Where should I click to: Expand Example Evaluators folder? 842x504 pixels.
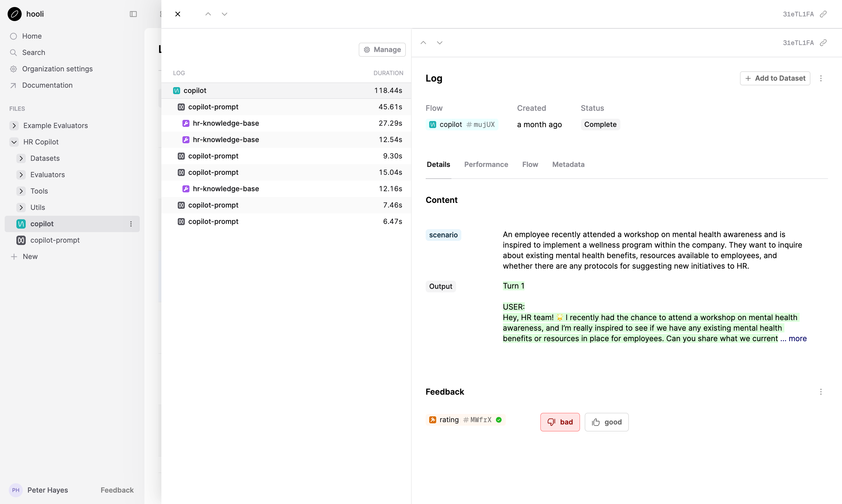tap(14, 126)
